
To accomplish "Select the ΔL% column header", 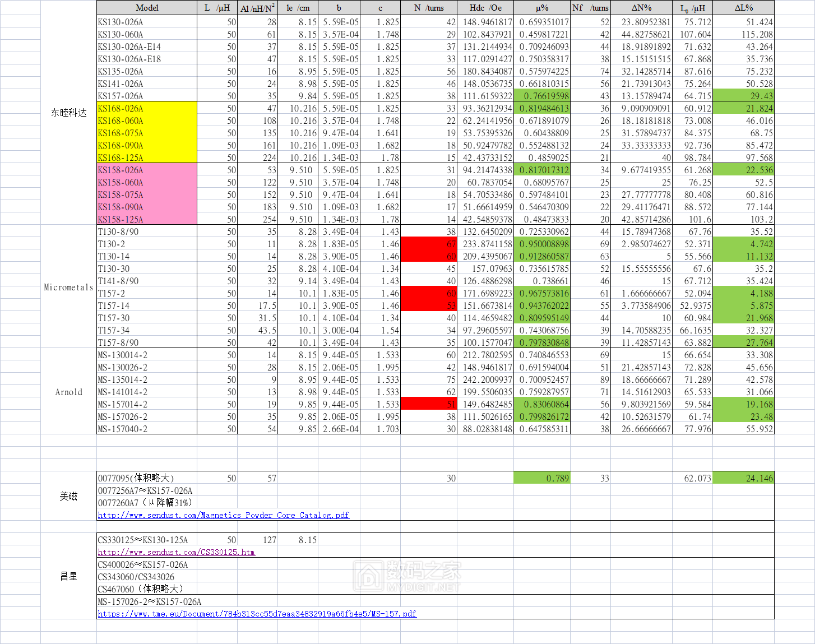I will point(743,8).
